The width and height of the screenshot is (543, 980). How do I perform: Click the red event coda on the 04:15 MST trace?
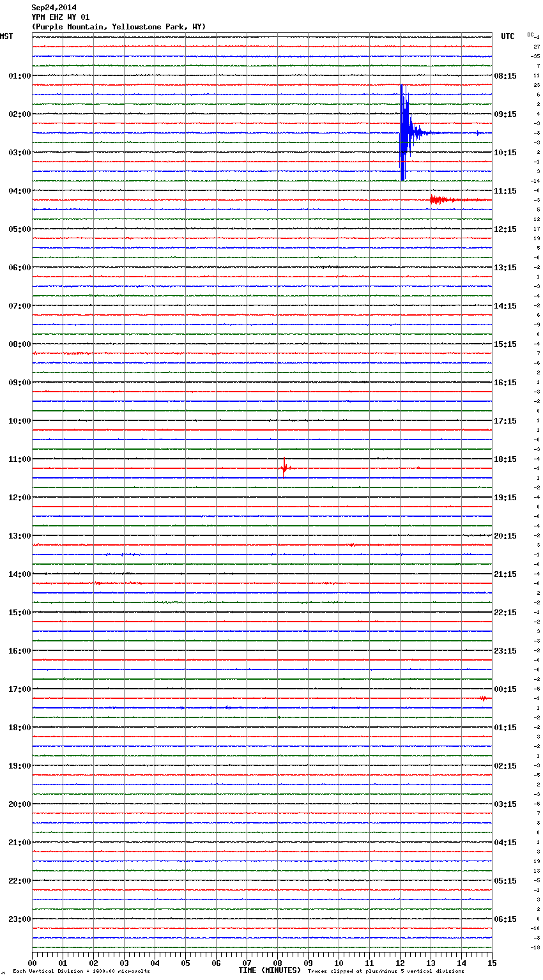coord(460,200)
